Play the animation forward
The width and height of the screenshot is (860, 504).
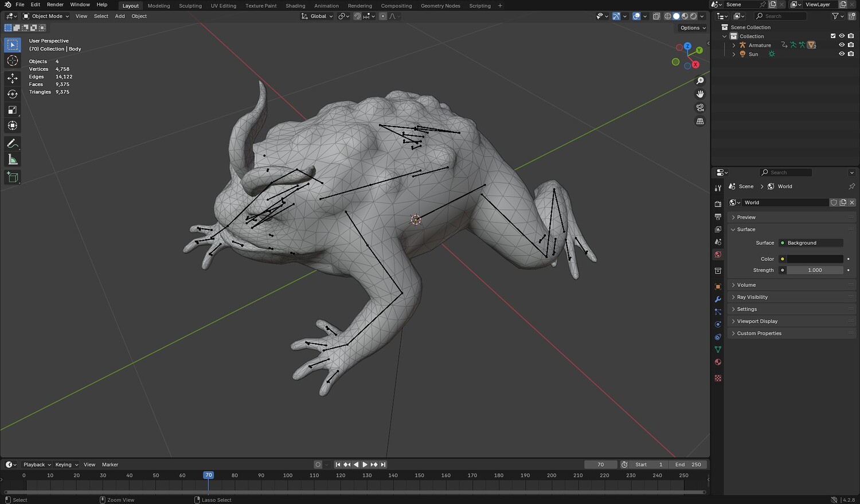tap(365, 464)
